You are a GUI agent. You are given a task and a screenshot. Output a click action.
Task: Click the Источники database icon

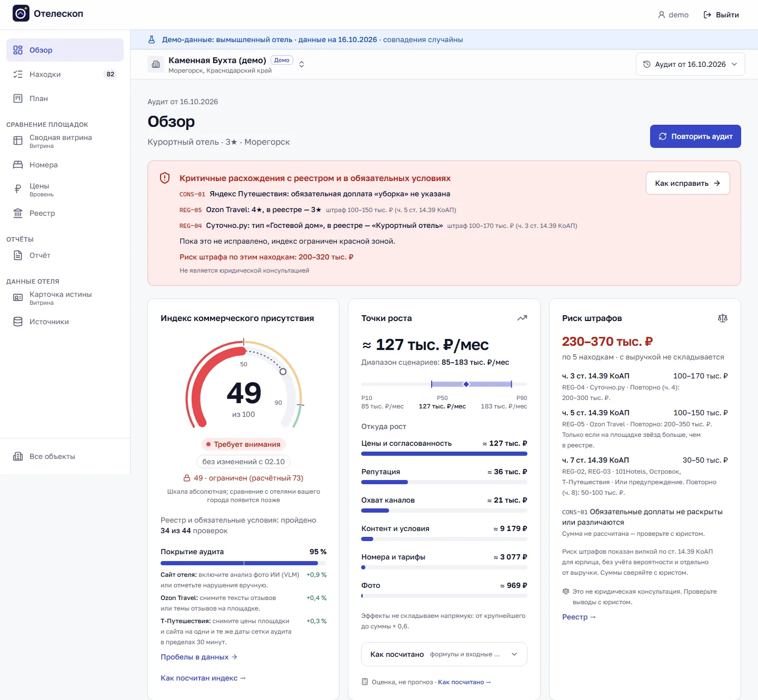tap(18, 322)
